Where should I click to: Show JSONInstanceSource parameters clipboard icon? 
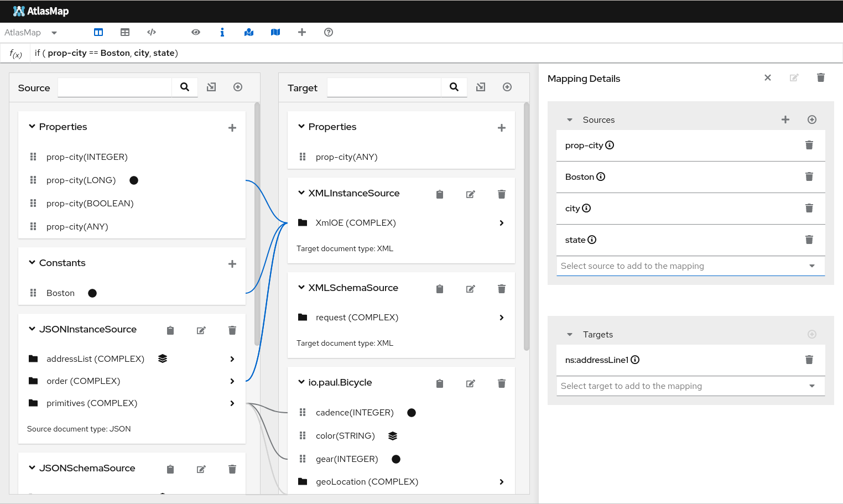coord(170,330)
